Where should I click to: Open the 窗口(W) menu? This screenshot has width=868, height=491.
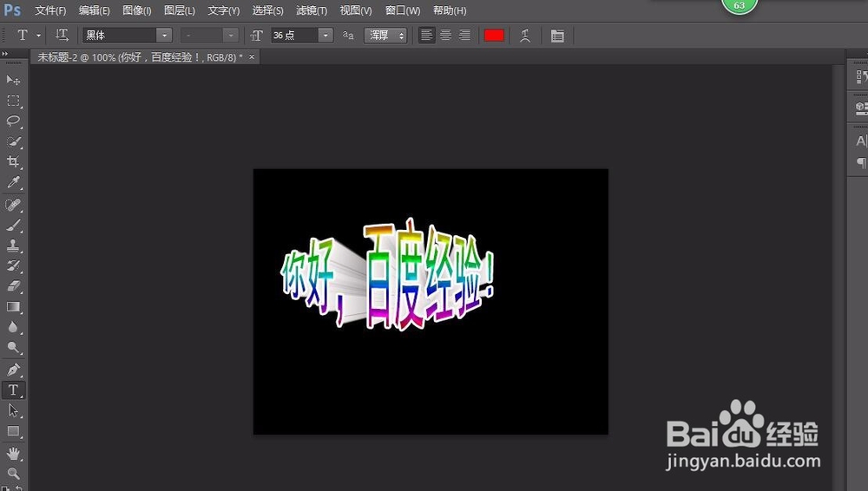(x=403, y=10)
